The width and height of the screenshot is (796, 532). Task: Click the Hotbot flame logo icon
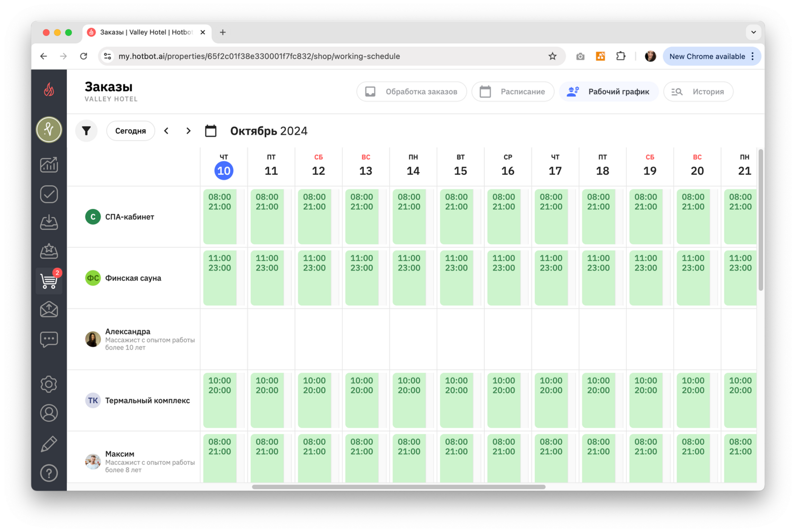tap(49, 90)
